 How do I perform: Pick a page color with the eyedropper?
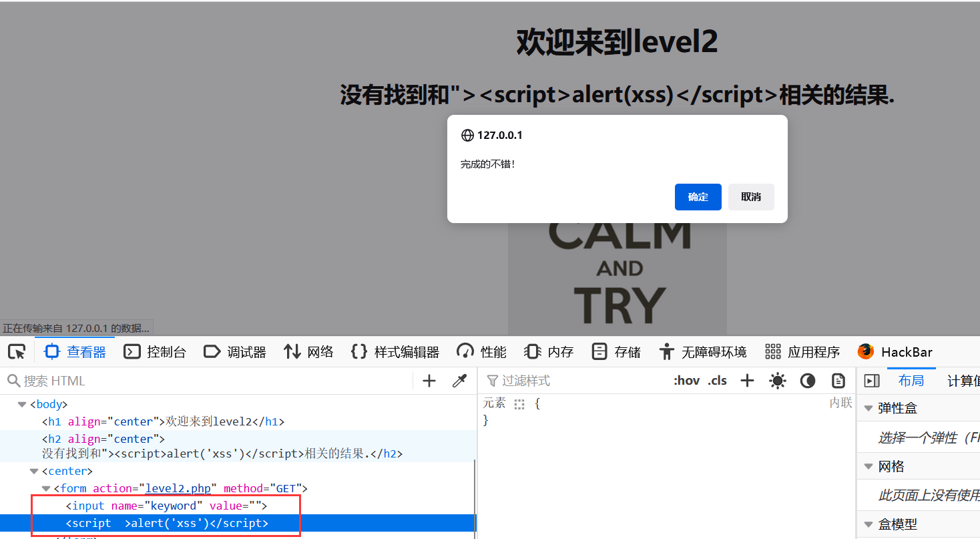pyautogui.click(x=459, y=381)
